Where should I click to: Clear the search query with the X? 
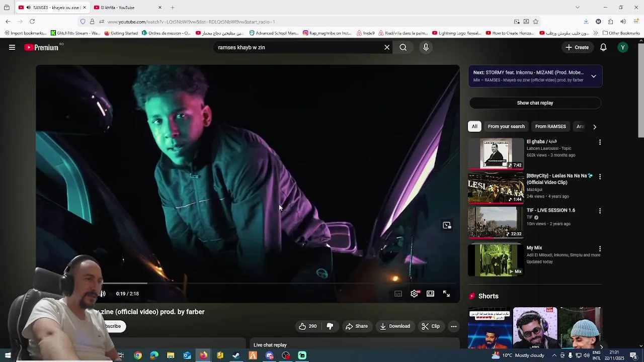(x=387, y=47)
